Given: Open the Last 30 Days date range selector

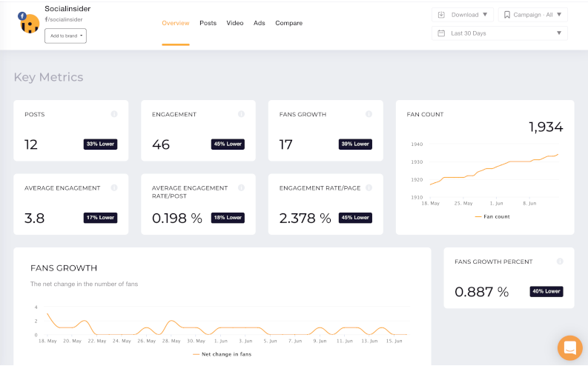Looking at the screenshot, I should click(500, 33).
